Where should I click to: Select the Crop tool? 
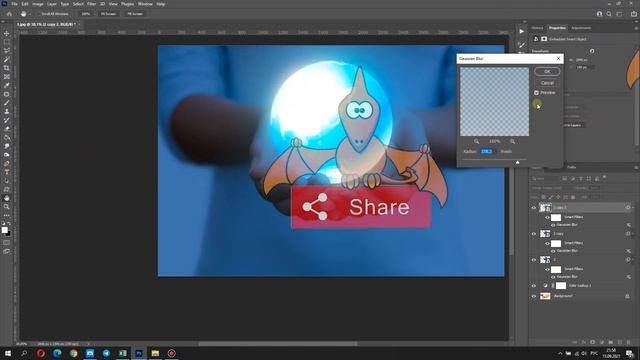(x=7, y=68)
